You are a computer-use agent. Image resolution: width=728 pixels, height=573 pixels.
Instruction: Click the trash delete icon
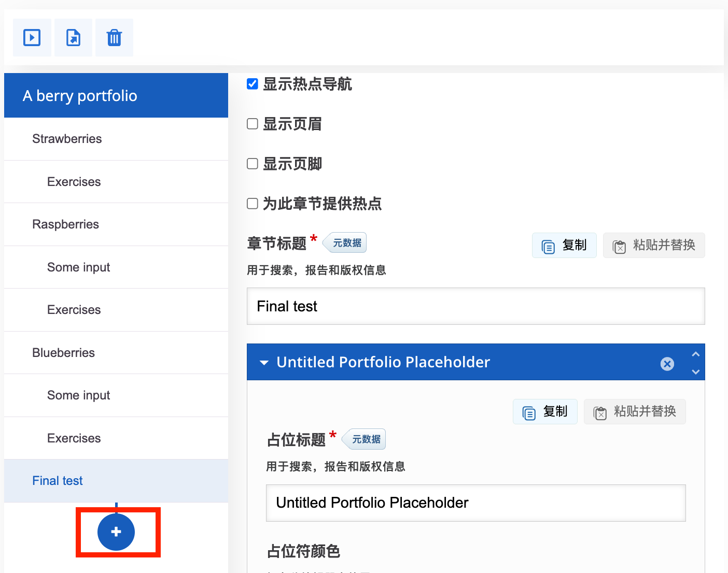pos(114,38)
